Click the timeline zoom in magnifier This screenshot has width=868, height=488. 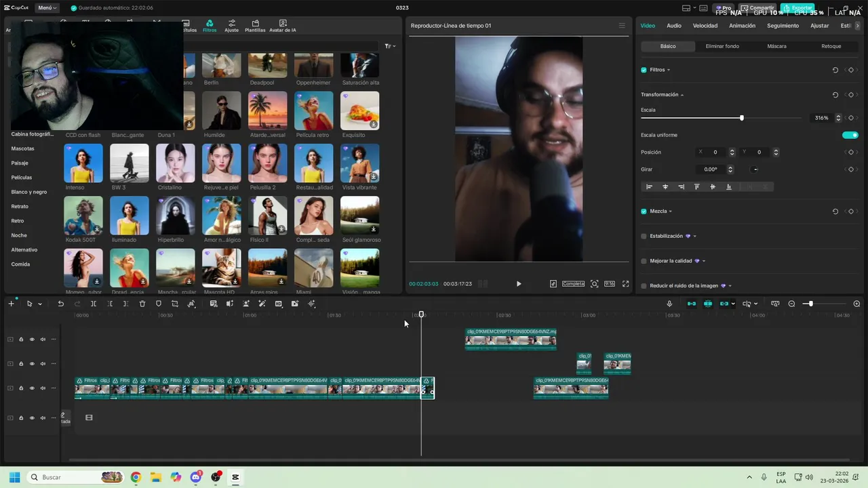(856, 304)
